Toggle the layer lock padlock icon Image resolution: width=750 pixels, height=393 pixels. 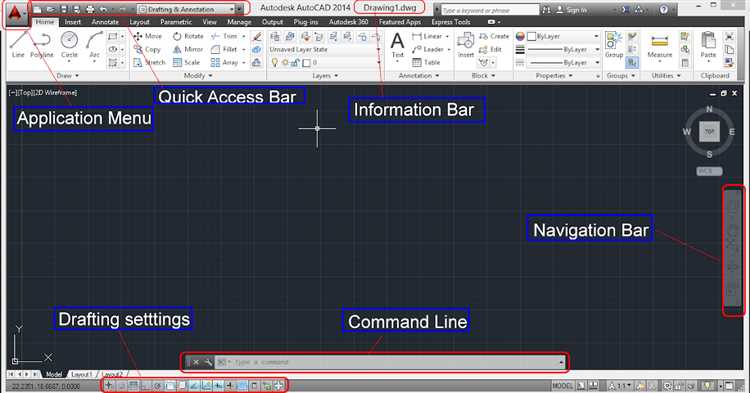(295, 63)
